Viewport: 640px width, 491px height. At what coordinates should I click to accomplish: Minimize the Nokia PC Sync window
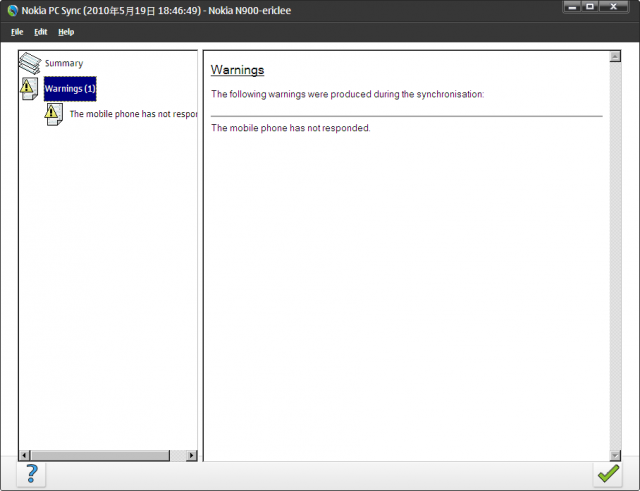(572, 7)
